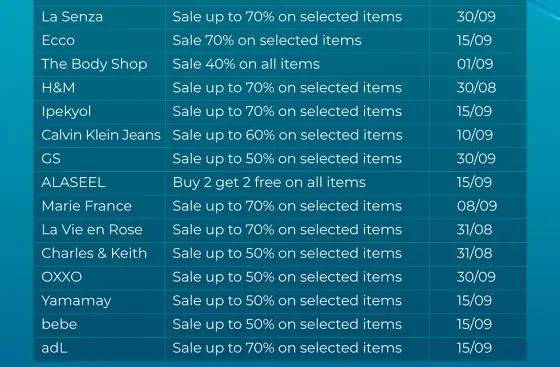Click the adL brand name
Image resolution: width=560 pixels, height=367 pixels.
[x=54, y=348]
